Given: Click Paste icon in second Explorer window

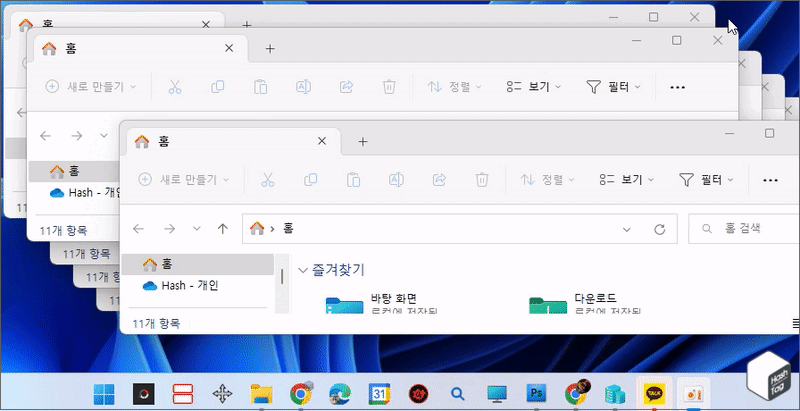Looking at the screenshot, I should 261,87.
